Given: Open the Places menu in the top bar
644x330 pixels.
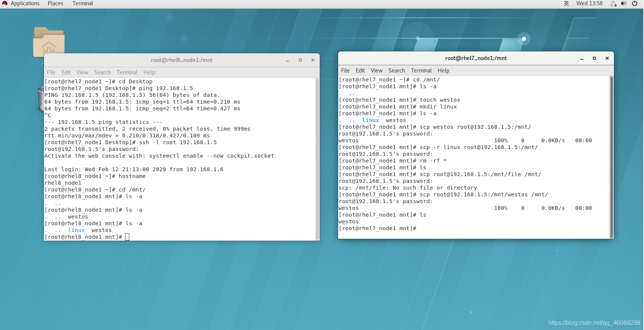Looking at the screenshot, I should [x=55, y=3].
